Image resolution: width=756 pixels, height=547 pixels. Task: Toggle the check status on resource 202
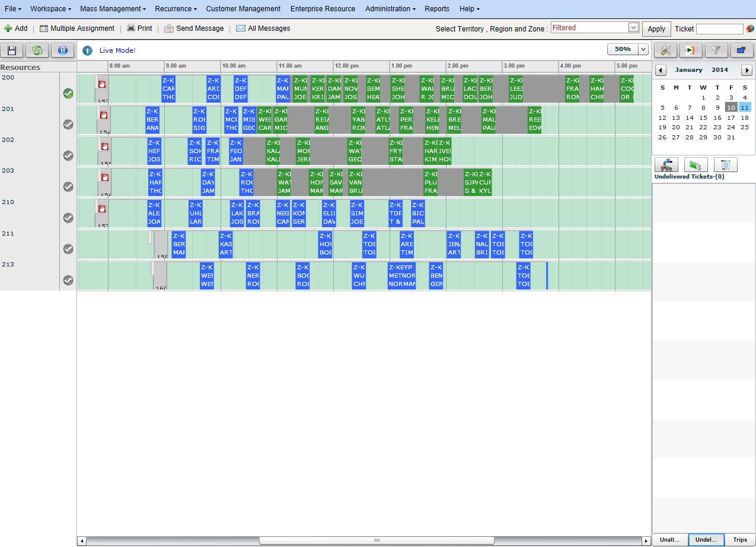coord(68,155)
